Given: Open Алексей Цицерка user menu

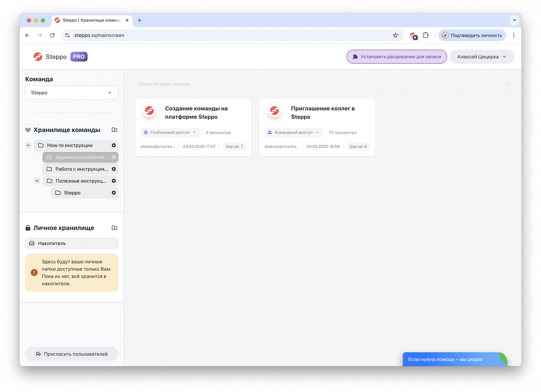Looking at the screenshot, I should (x=482, y=56).
